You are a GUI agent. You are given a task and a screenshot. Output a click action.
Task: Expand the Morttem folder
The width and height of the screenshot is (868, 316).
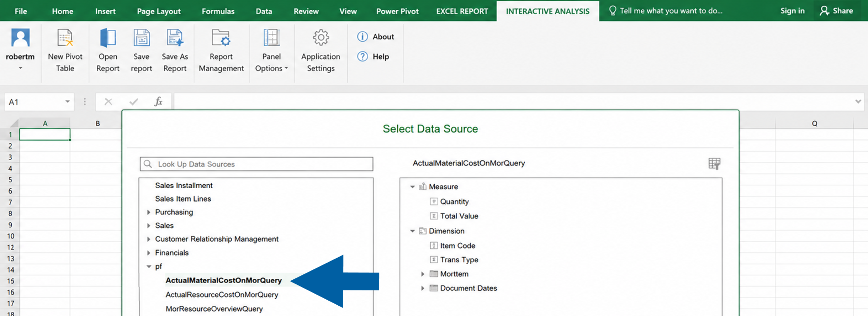click(423, 274)
